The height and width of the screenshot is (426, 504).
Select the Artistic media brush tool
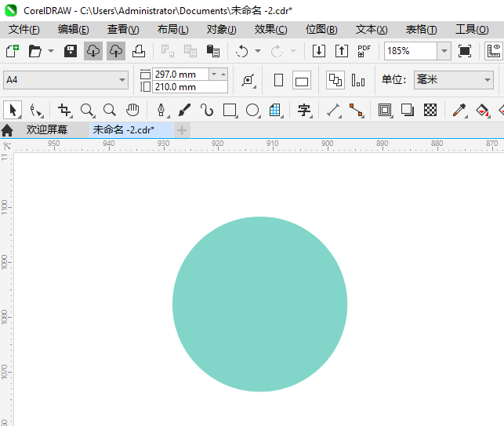point(184,110)
